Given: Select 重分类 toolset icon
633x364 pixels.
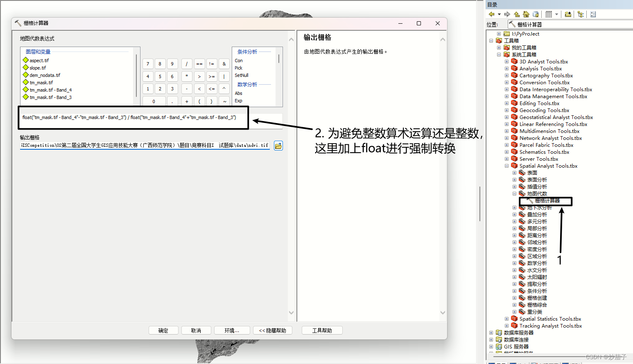Looking at the screenshot, I should [522, 312].
